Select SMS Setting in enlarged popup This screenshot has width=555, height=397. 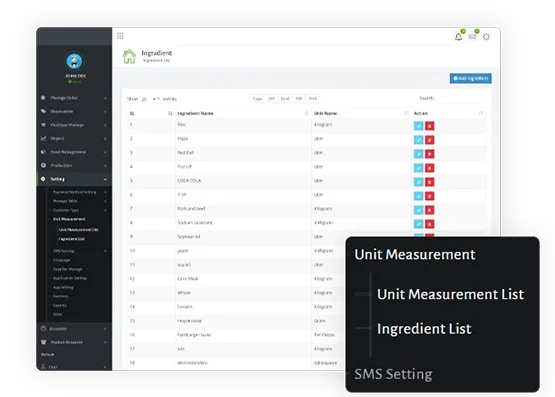point(393,374)
